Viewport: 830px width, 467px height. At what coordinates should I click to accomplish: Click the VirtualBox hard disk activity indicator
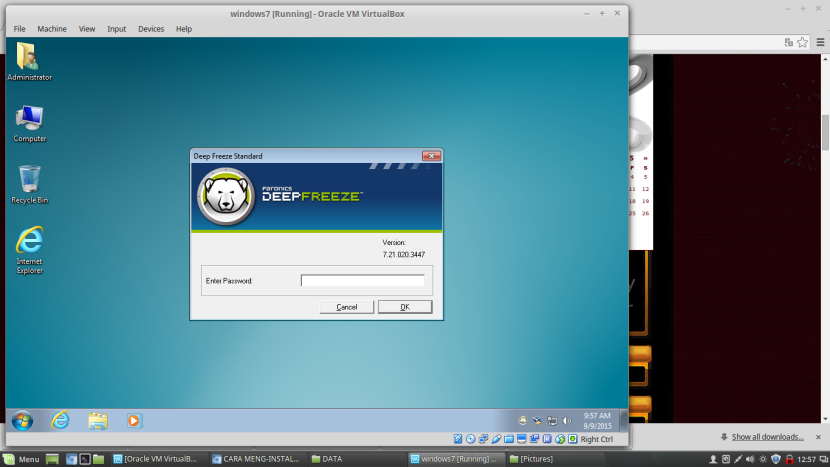tap(458, 439)
